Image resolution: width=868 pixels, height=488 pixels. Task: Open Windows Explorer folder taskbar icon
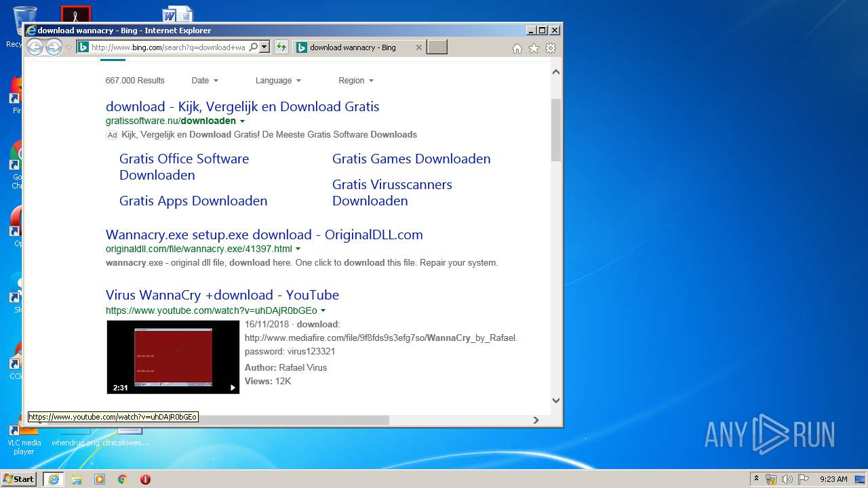(77, 479)
